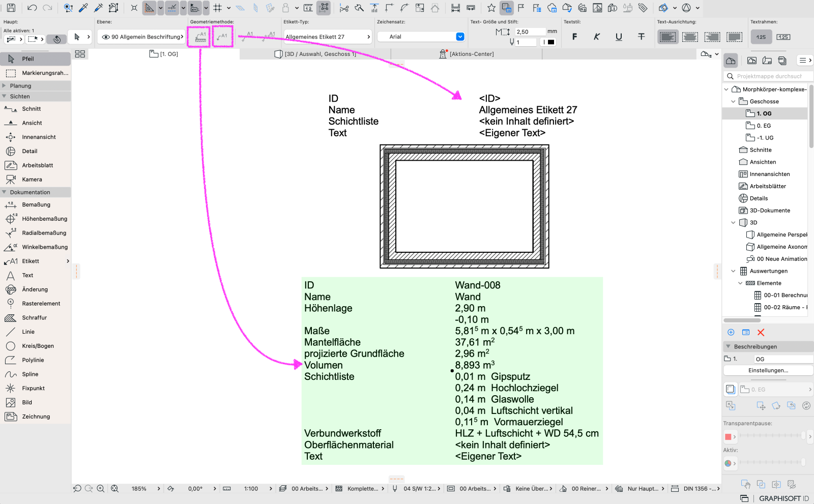
Task: Search in Projektmappe durchsuchen field
Action: click(768, 76)
